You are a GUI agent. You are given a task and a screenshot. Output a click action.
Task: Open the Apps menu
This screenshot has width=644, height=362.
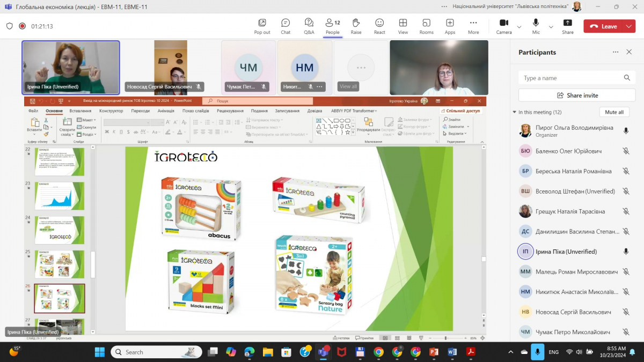click(x=450, y=26)
